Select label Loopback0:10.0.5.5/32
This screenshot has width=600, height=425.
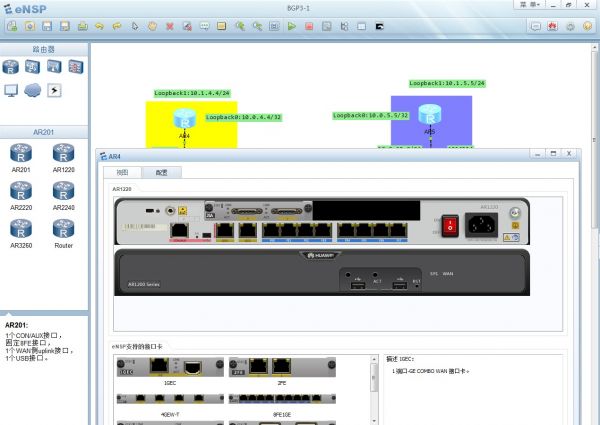[370, 115]
